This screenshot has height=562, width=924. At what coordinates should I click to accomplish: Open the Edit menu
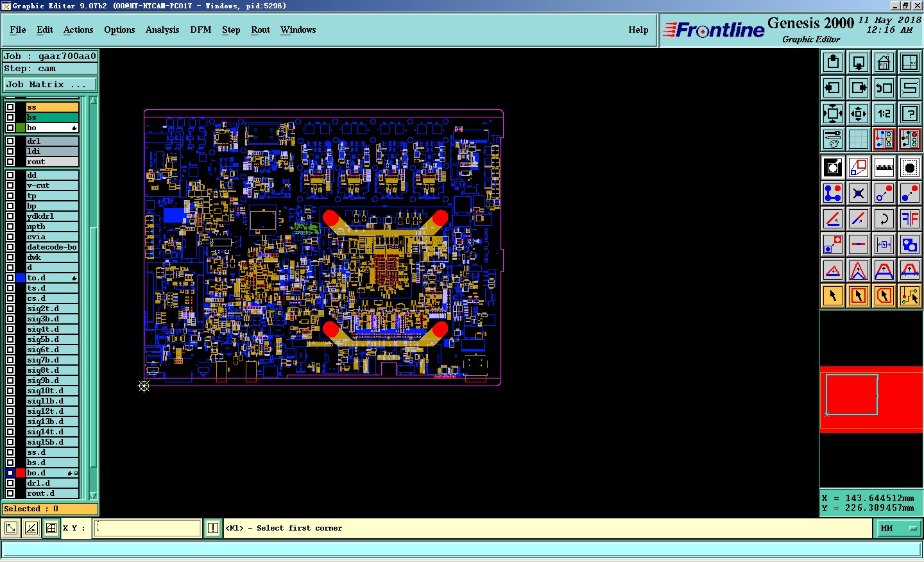click(x=45, y=30)
